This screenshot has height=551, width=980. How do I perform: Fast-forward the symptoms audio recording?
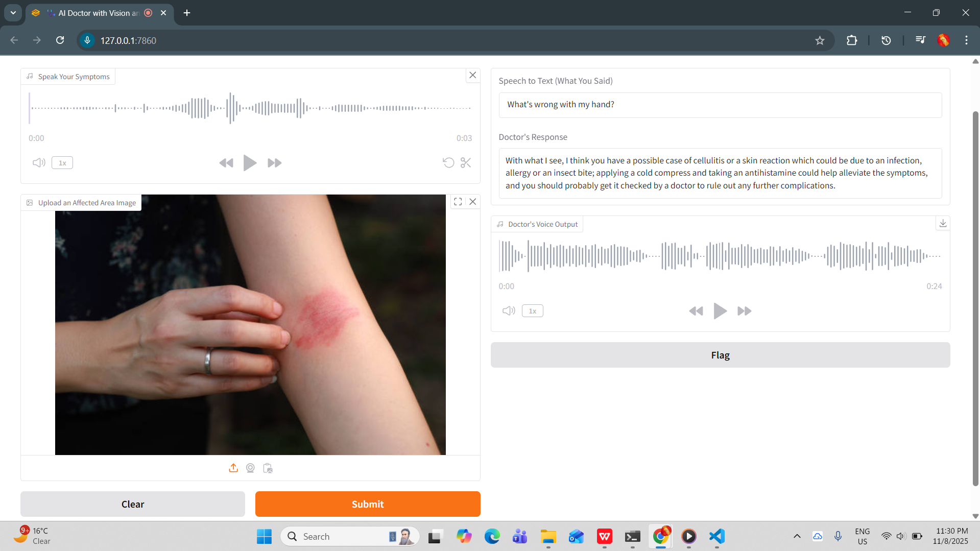click(274, 163)
